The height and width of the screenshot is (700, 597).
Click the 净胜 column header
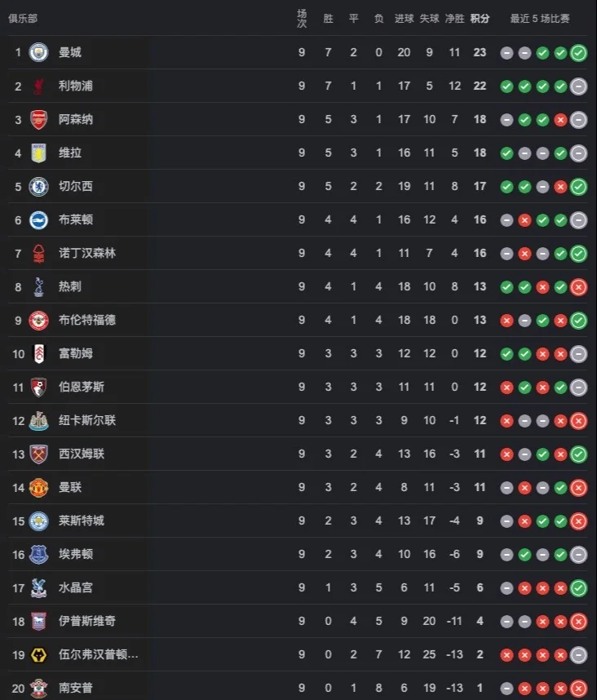pos(454,18)
